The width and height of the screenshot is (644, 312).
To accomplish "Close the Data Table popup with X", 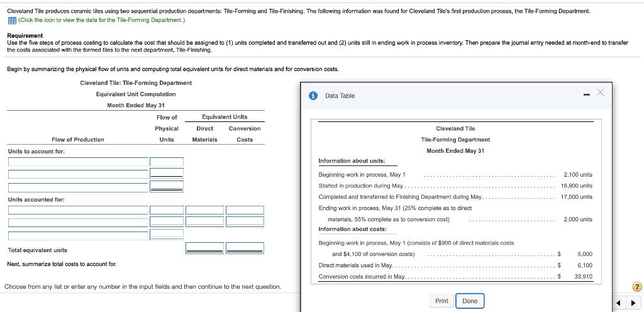I will click(x=600, y=92).
